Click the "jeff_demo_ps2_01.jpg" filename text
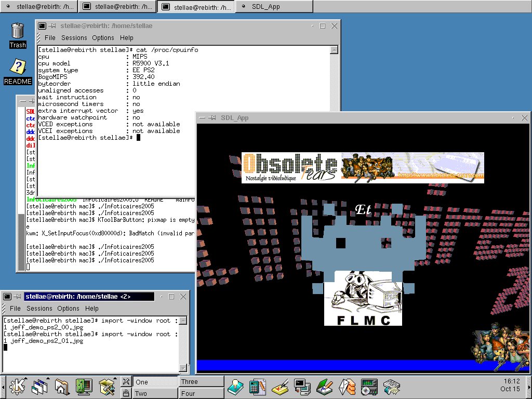Viewport: 532px width, 399px height. 47,341
